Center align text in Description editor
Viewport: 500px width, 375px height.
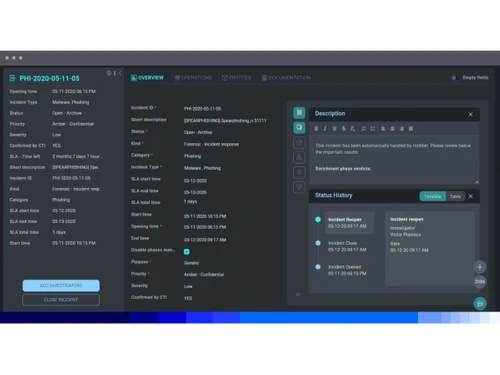392,129
